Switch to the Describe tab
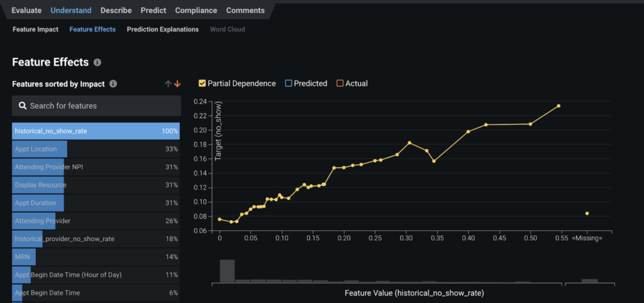Viewport: 644px width, 303px height. [x=116, y=10]
